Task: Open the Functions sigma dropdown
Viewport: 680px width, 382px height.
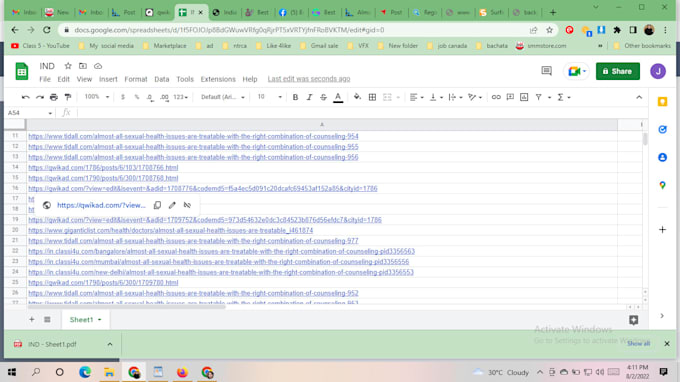Action: (x=564, y=97)
